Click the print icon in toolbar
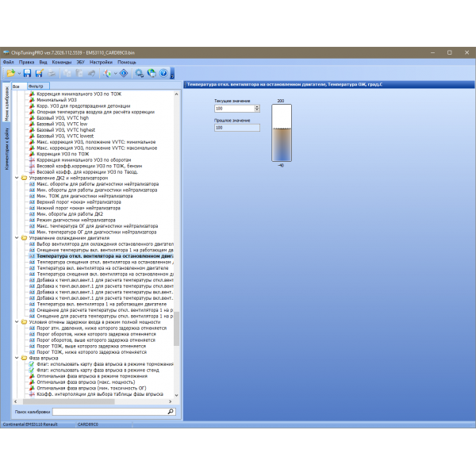The width and height of the screenshot is (476, 476). click(x=52, y=73)
